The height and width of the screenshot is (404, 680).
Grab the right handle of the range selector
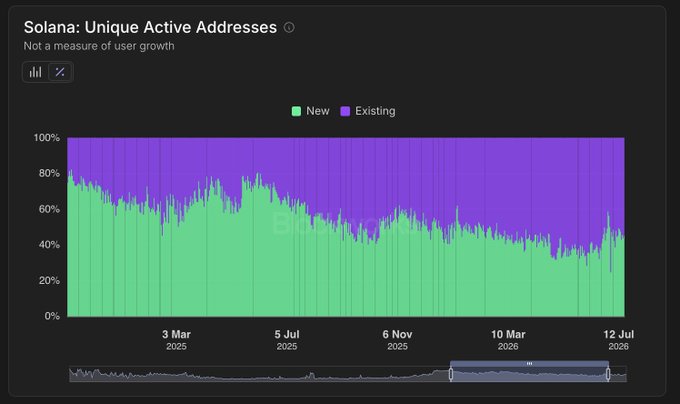[x=608, y=374]
